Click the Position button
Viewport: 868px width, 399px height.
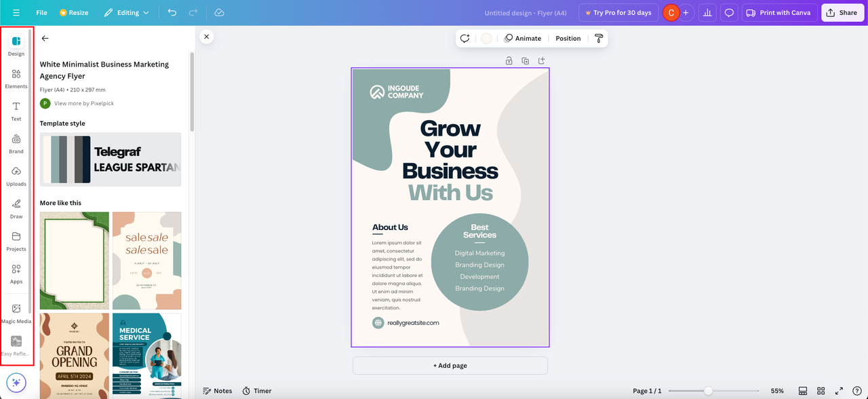568,39
